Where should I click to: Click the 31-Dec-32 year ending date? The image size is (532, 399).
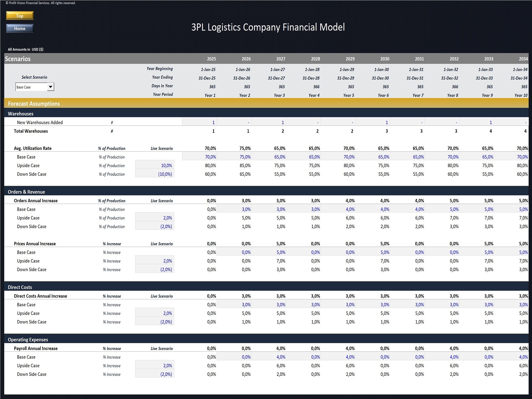pos(450,78)
